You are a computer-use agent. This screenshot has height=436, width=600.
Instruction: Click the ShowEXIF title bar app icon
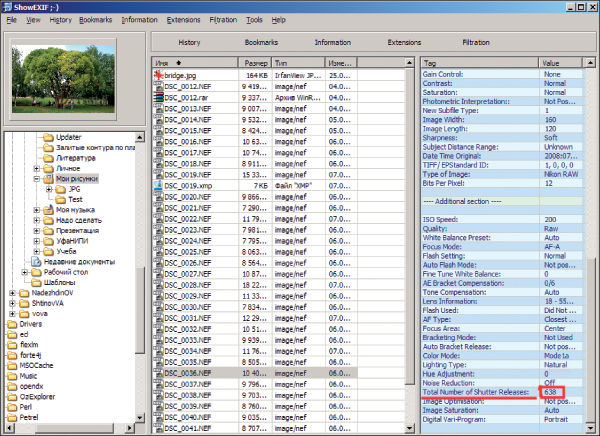(x=8, y=5)
